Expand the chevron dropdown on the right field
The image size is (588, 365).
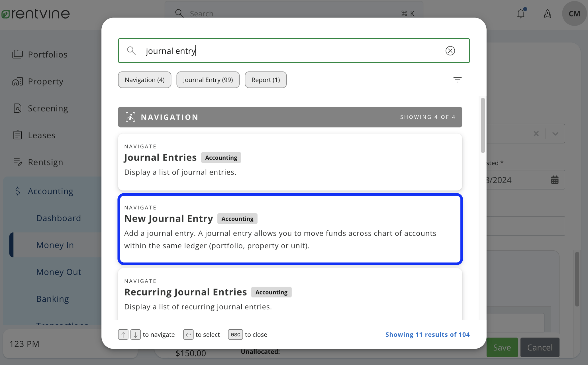tap(555, 133)
